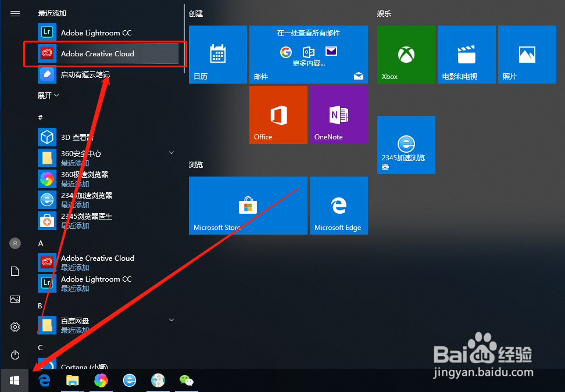
Task: Open 2345 browser from the taskbar
Action: pyautogui.click(x=130, y=380)
